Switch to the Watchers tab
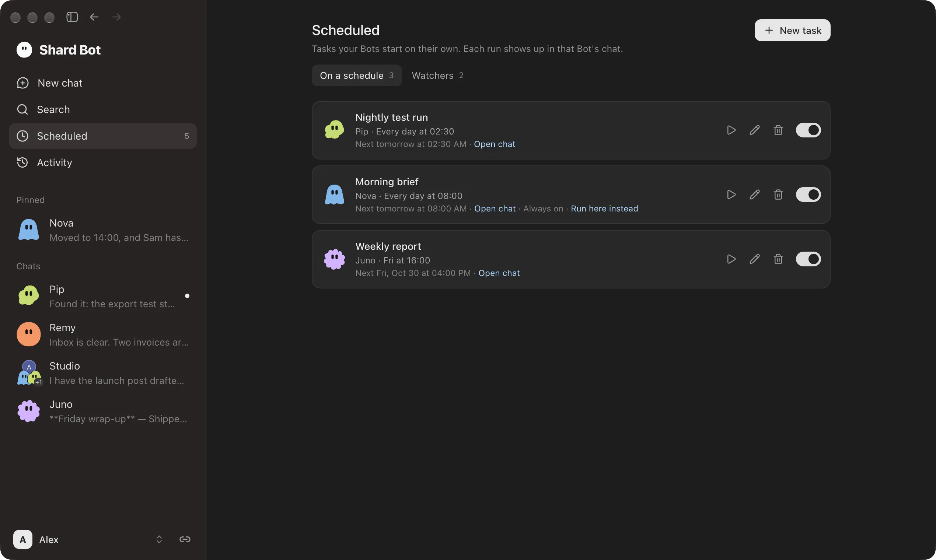The height and width of the screenshot is (560, 936). pyautogui.click(x=437, y=76)
